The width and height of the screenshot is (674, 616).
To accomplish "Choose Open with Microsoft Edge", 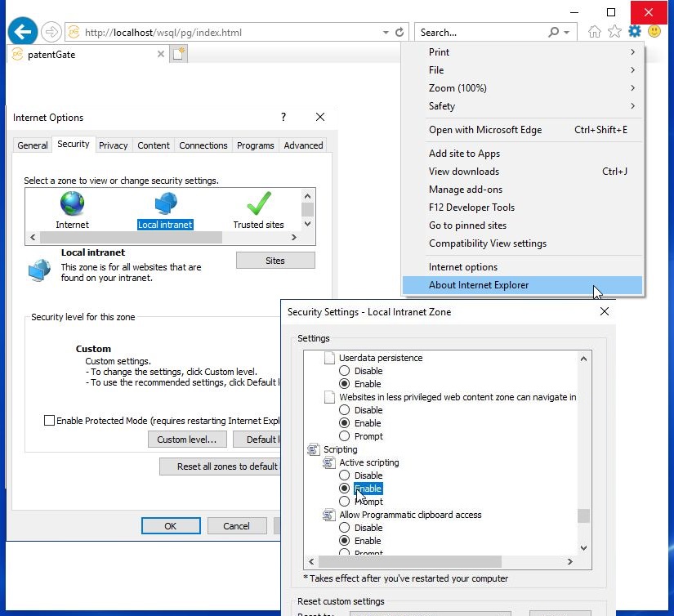I will click(x=522, y=130).
